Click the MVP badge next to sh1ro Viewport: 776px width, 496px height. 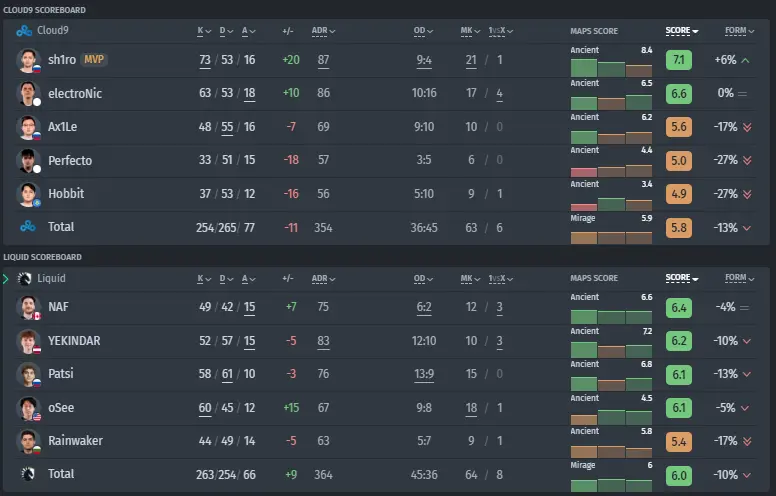[x=94, y=59]
